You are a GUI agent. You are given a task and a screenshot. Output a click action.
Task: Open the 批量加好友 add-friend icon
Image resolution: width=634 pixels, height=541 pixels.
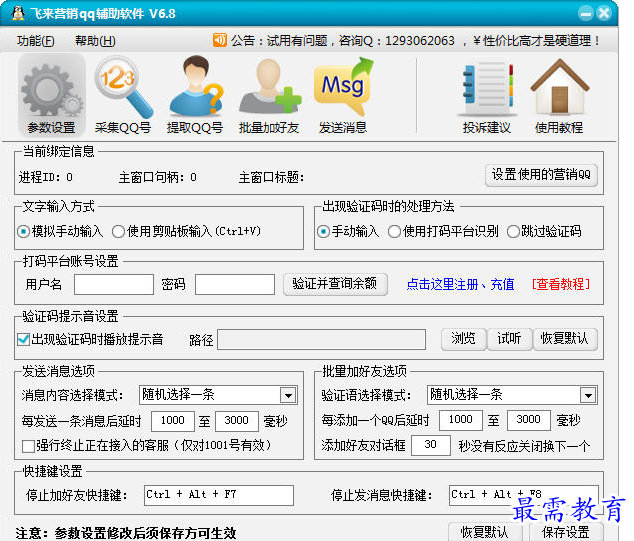tap(269, 95)
